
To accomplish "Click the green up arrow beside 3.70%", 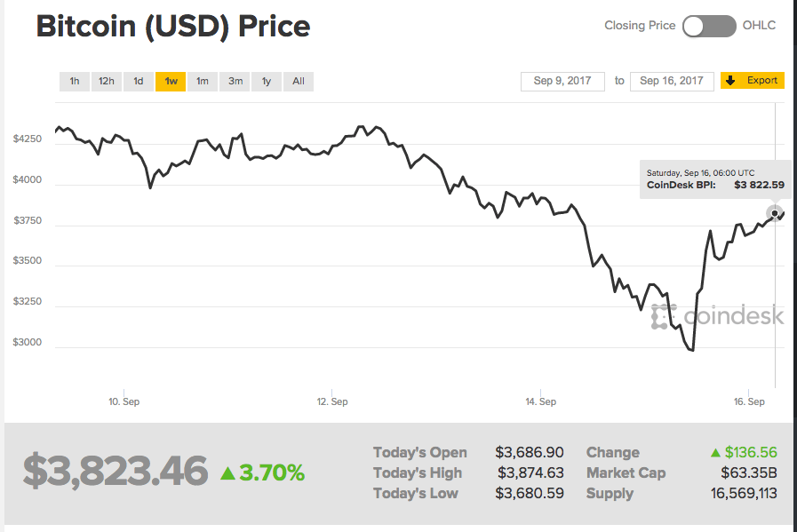I will 227,472.
